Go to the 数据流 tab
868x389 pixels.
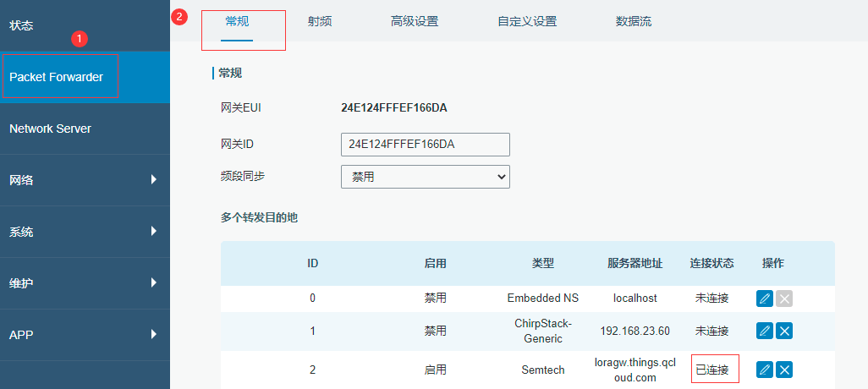[x=634, y=21]
